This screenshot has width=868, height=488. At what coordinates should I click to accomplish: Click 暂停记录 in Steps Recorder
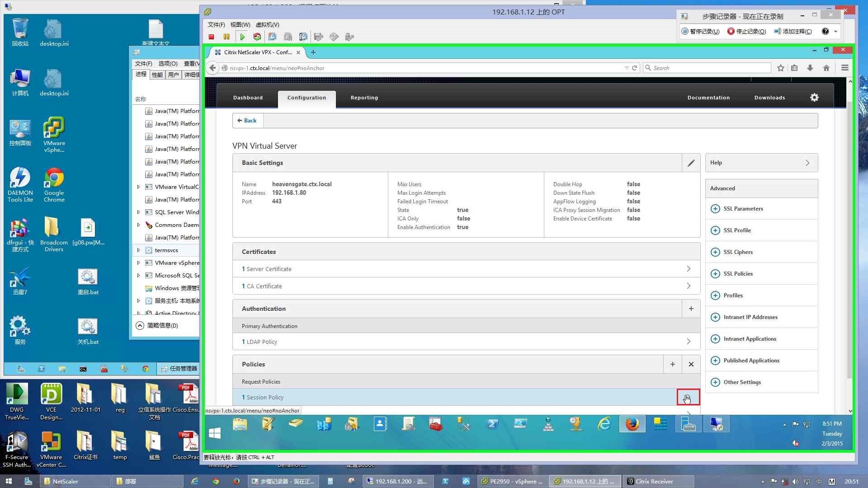tap(700, 32)
